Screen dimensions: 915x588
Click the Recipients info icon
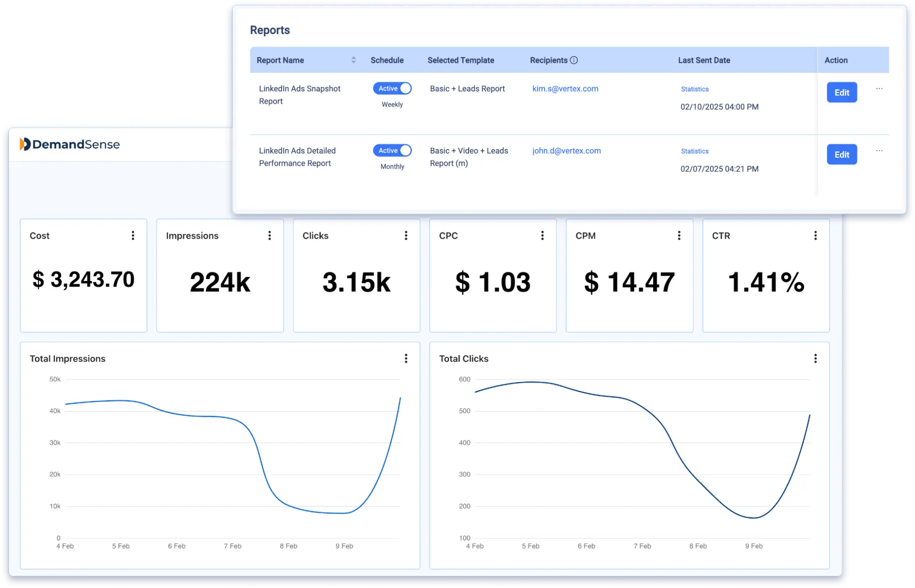[x=574, y=60]
